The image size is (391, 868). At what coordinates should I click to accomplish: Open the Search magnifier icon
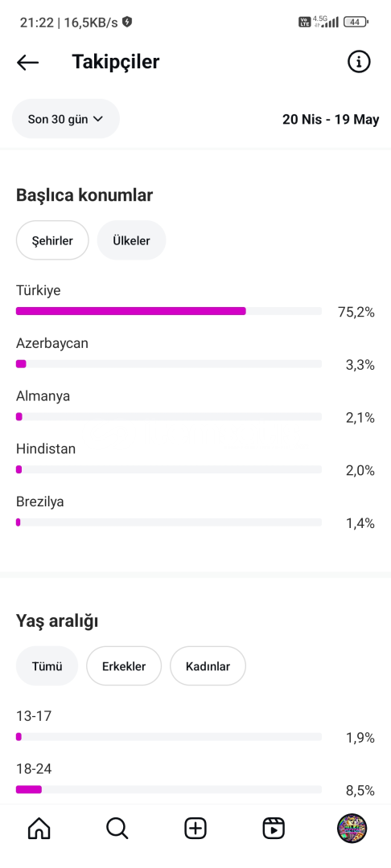coord(117,829)
